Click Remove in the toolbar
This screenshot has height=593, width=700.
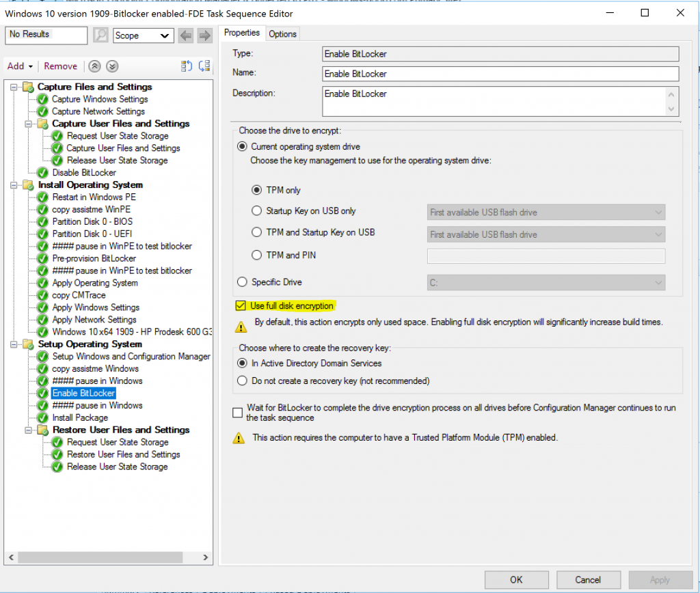pos(60,66)
